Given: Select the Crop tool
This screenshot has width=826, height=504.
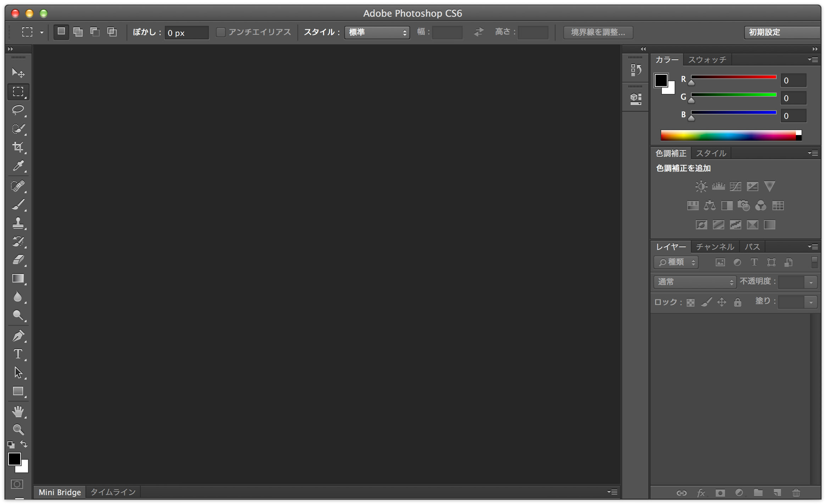Looking at the screenshot, I should tap(18, 147).
